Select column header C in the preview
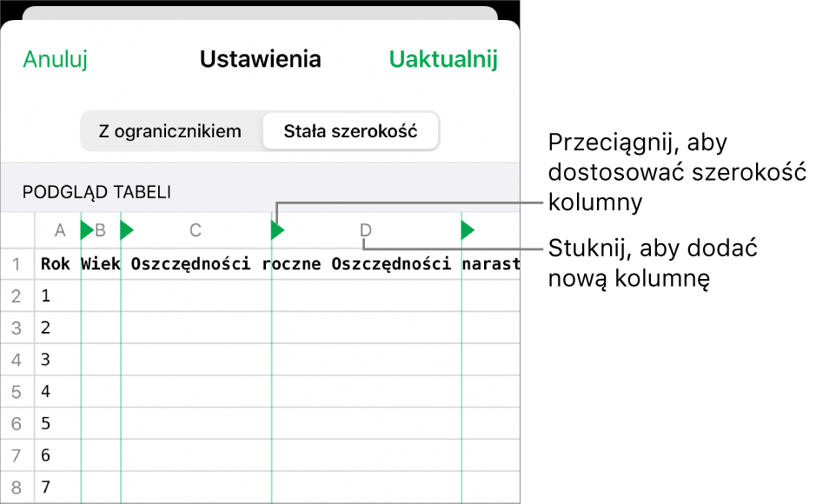 coord(195,230)
